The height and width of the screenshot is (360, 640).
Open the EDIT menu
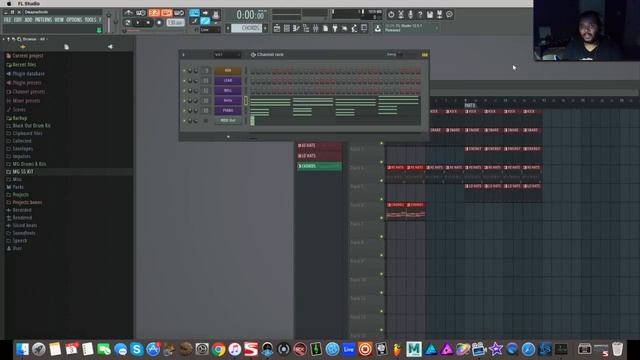tap(18, 20)
